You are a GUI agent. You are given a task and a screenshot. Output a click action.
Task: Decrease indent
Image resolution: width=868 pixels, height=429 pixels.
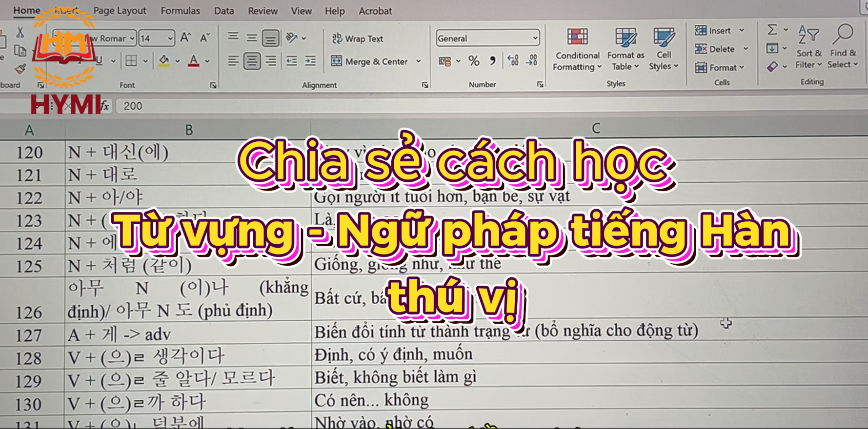coord(291,61)
